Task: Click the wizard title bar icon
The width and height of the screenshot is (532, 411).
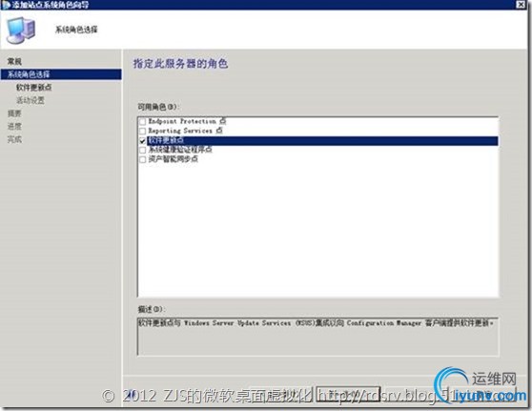Action: coord(6,5)
